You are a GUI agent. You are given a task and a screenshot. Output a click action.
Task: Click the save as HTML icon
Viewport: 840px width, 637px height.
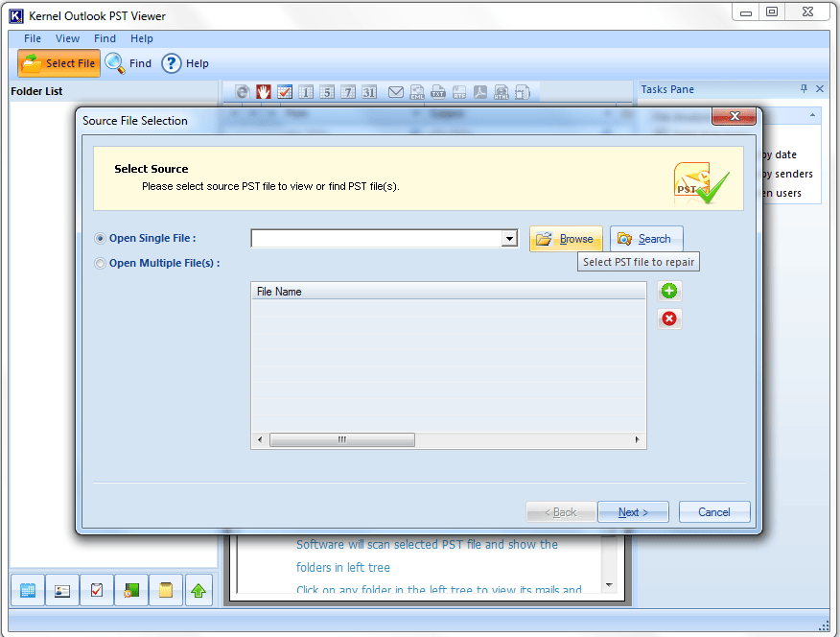(x=502, y=92)
